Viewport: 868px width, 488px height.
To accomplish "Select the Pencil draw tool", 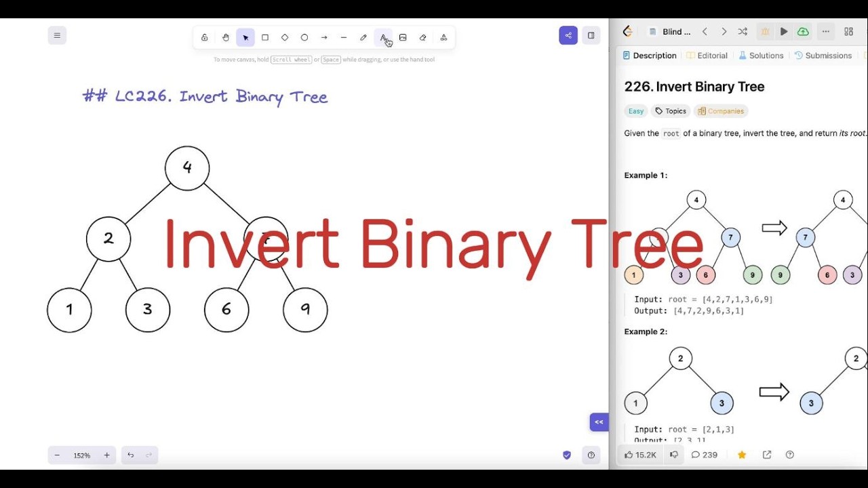I will [x=363, y=37].
